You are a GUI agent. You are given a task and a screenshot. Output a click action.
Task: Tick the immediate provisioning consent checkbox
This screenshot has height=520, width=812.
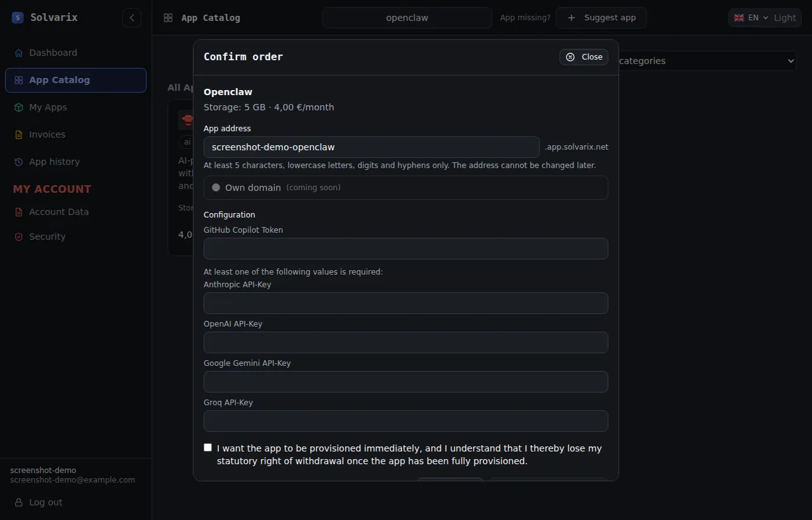207,447
